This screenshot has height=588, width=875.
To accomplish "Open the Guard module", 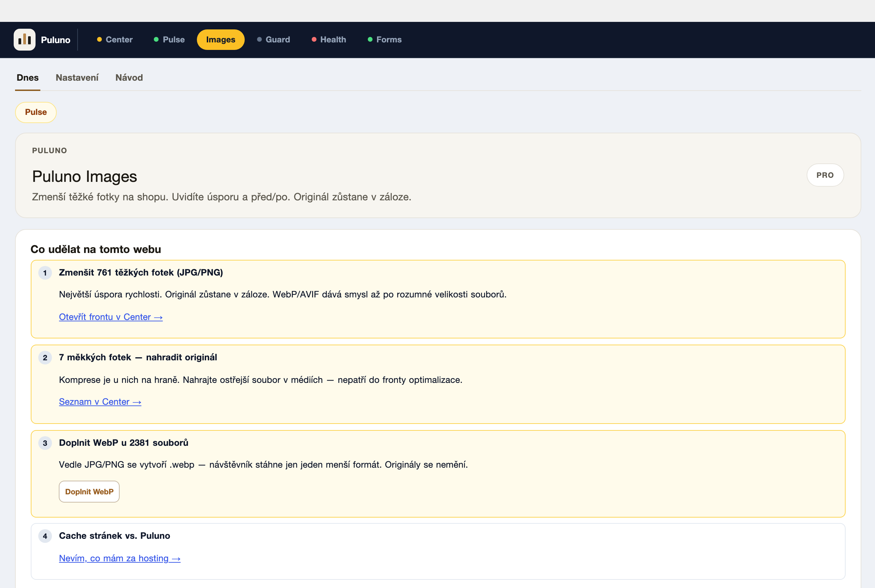I will [273, 39].
